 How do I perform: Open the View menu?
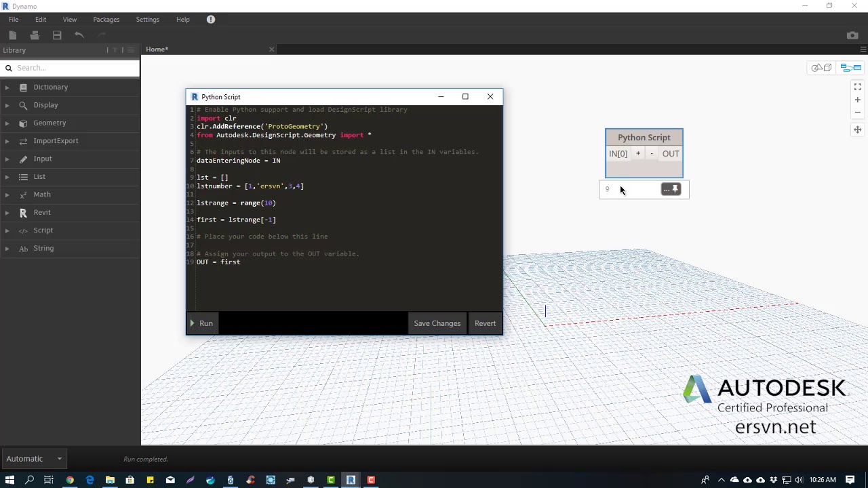click(70, 20)
